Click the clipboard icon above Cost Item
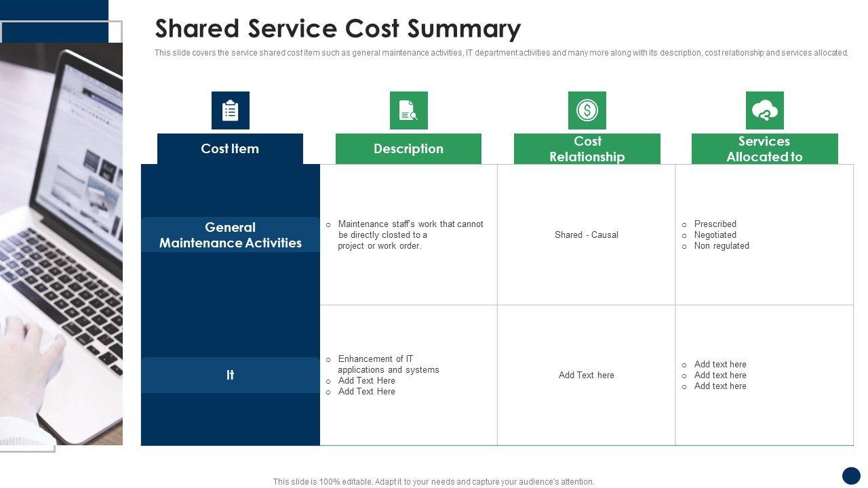868x488 pixels. (231, 110)
